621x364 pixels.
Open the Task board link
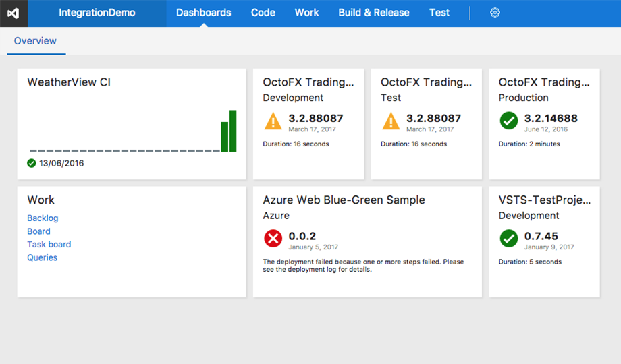(49, 244)
